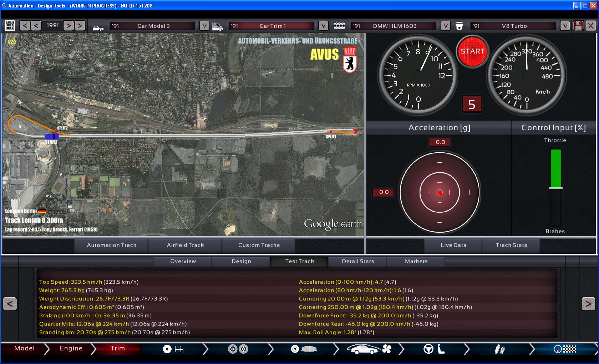The width and height of the screenshot is (599, 364).
Task: Click the Car Trim 1 name field
Action: coord(273,26)
